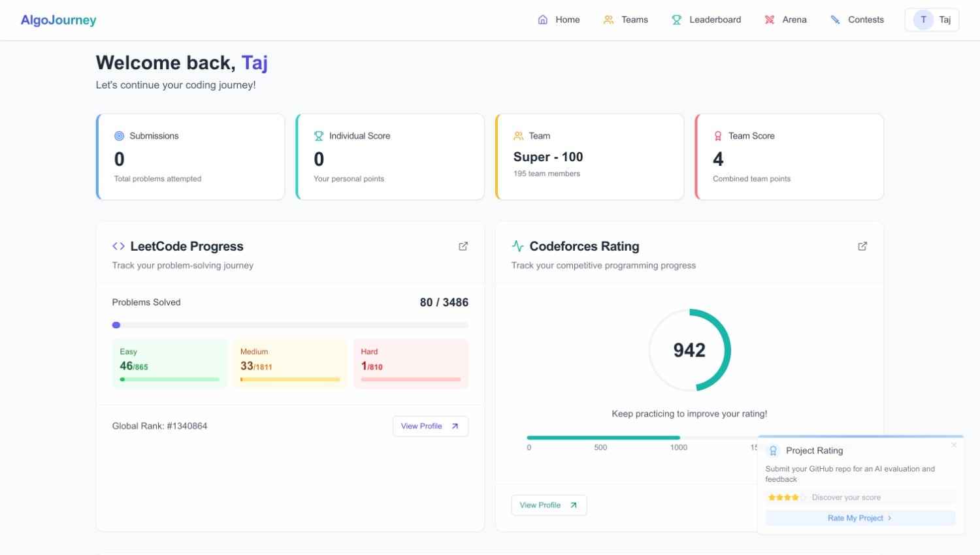
Task: Click Rate My Project button
Action: pos(860,518)
